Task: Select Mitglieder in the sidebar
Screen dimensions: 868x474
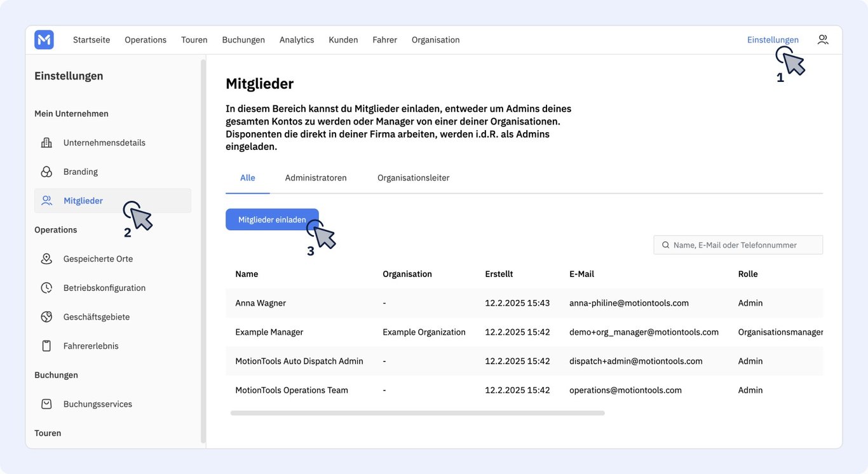Action: tap(112, 201)
